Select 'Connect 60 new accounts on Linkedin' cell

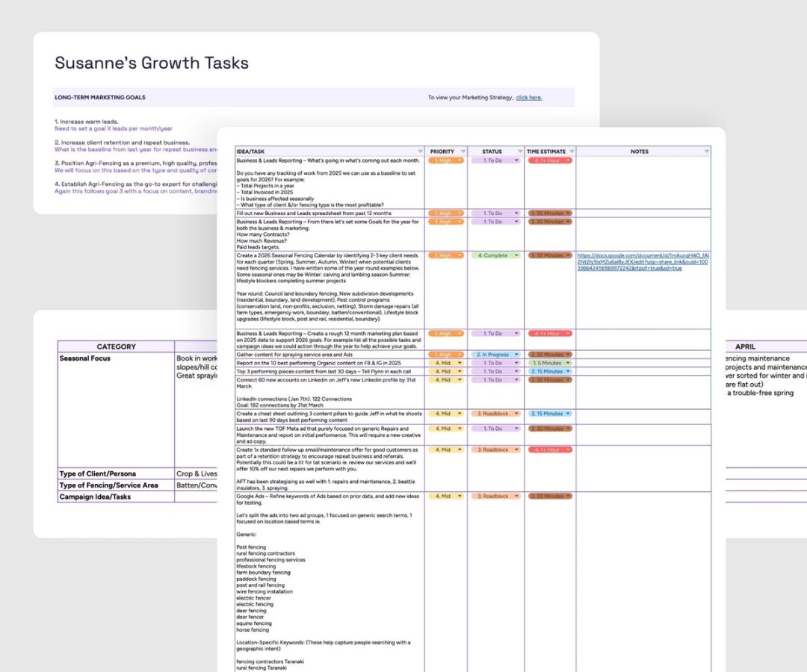(x=330, y=392)
